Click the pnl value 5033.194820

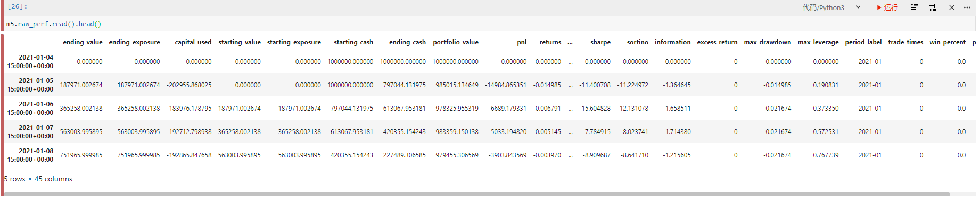coord(508,132)
